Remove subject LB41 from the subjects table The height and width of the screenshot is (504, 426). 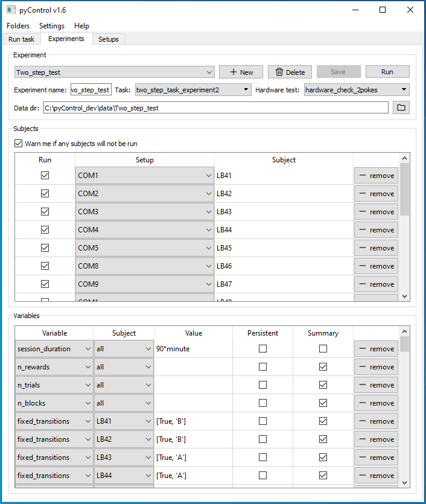coord(376,176)
